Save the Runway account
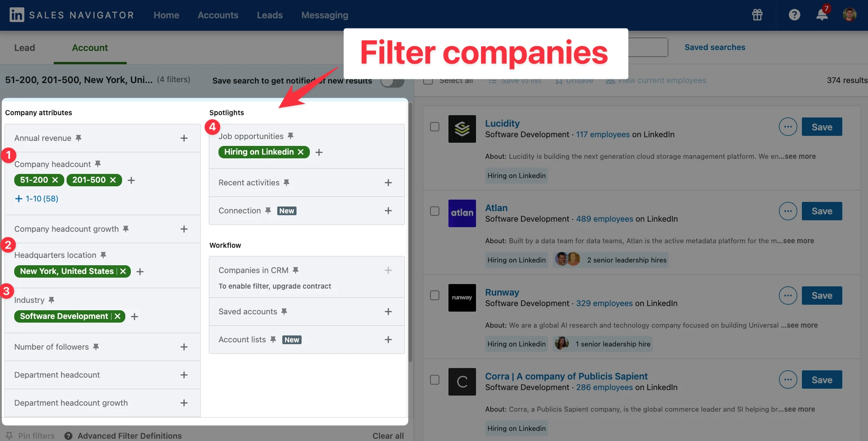Image resolution: width=868 pixels, height=441 pixels. tap(822, 296)
